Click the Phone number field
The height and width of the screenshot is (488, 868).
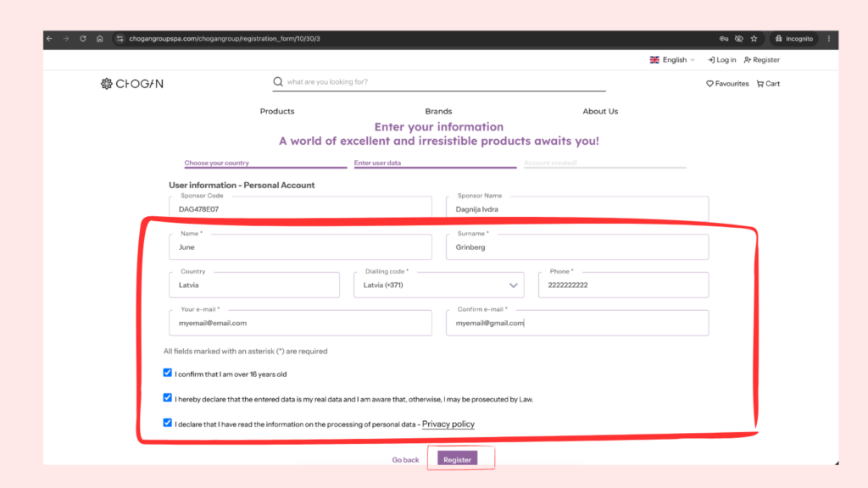coord(623,285)
